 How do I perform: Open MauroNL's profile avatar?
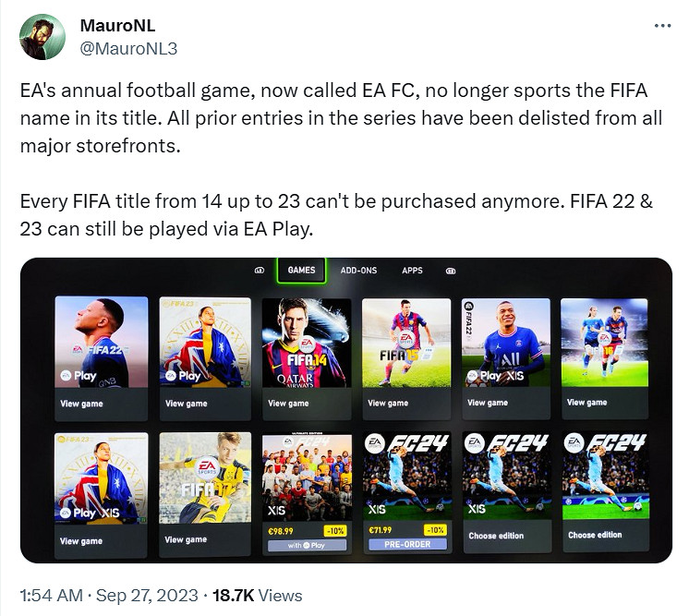[x=42, y=37]
